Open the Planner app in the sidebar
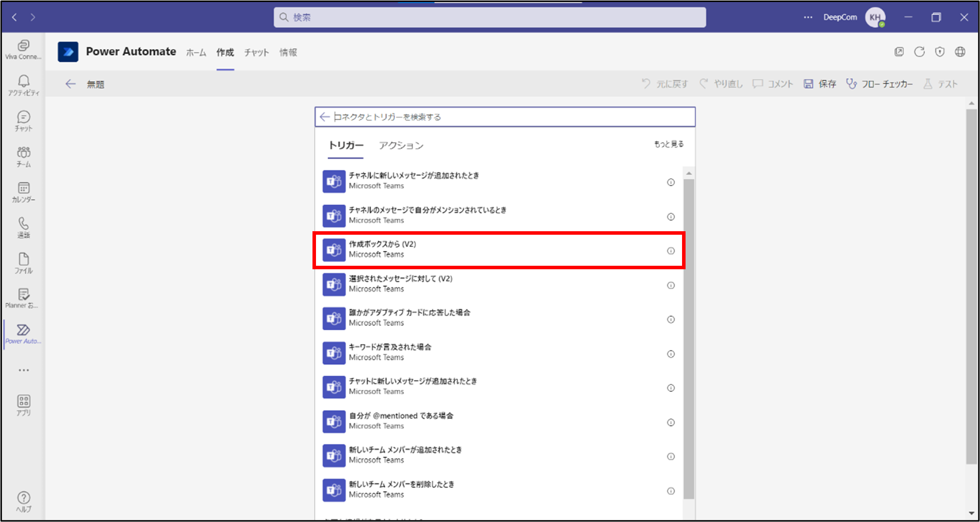Viewport: 980px width, 522px height. [23, 298]
